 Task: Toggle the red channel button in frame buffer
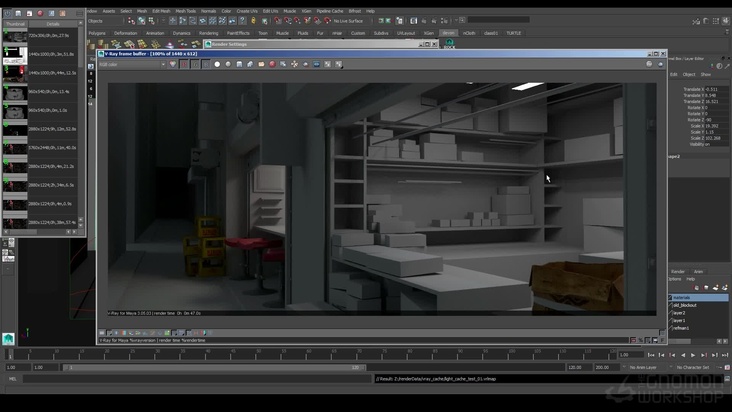coord(184,64)
